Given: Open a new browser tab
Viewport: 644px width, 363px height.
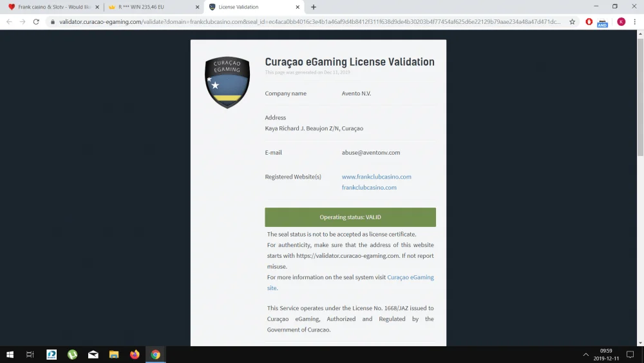Looking at the screenshot, I should click(314, 7).
